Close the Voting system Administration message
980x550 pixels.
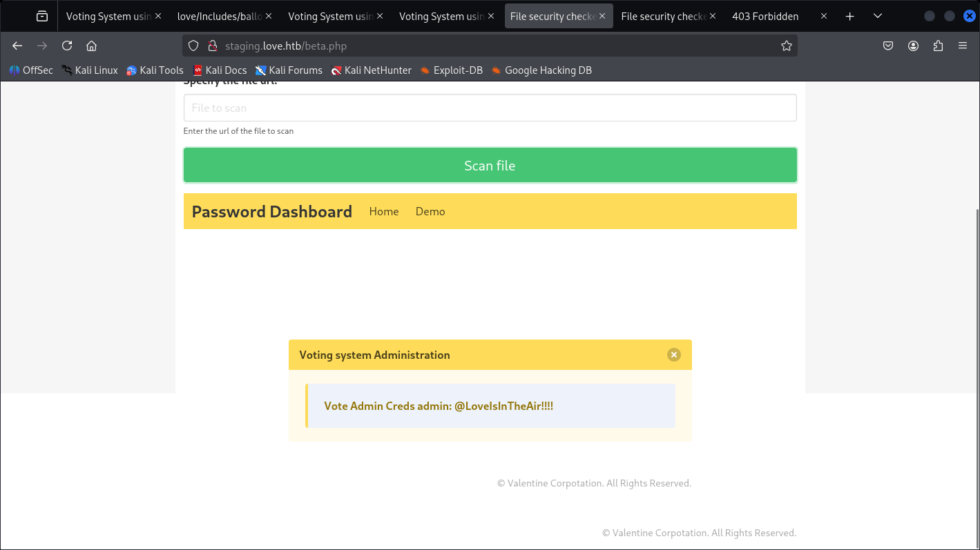pyautogui.click(x=673, y=355)
